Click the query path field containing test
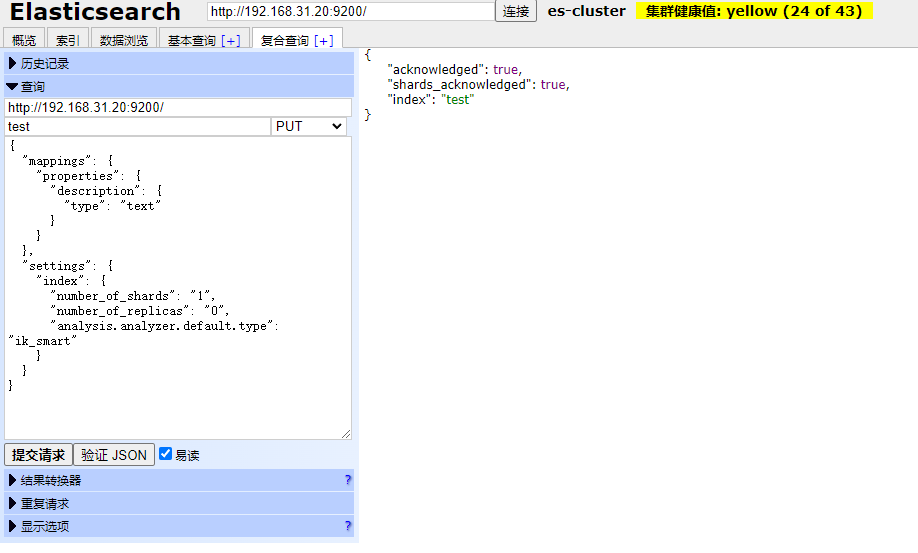918x553 pixels. click(137, 127)
